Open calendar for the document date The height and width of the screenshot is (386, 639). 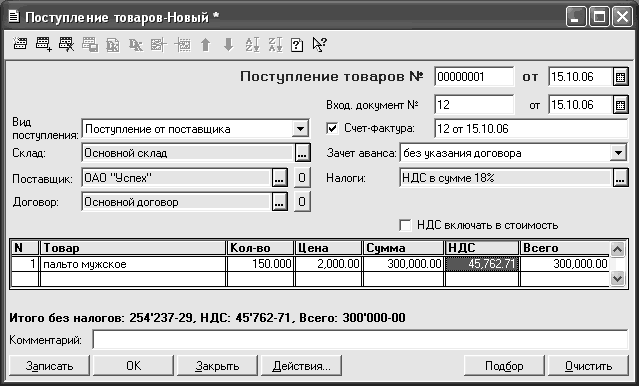click(620, 77)
